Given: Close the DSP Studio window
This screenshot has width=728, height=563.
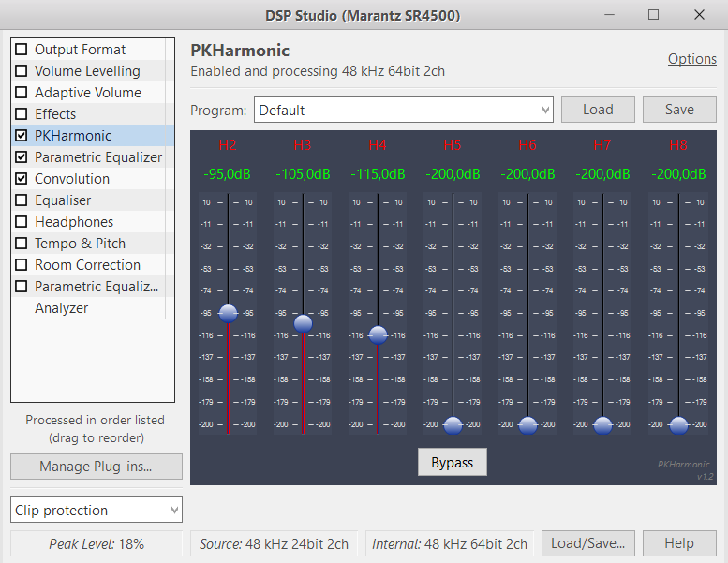Looking at the screenshot, I should point(699,15).
